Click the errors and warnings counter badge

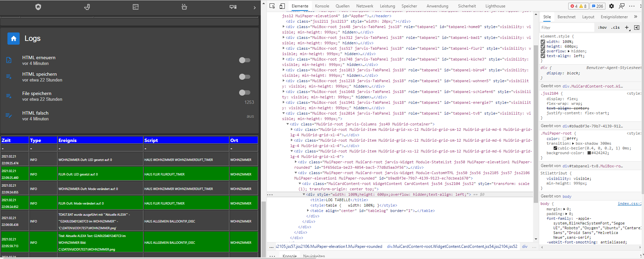tap(578, 6)
